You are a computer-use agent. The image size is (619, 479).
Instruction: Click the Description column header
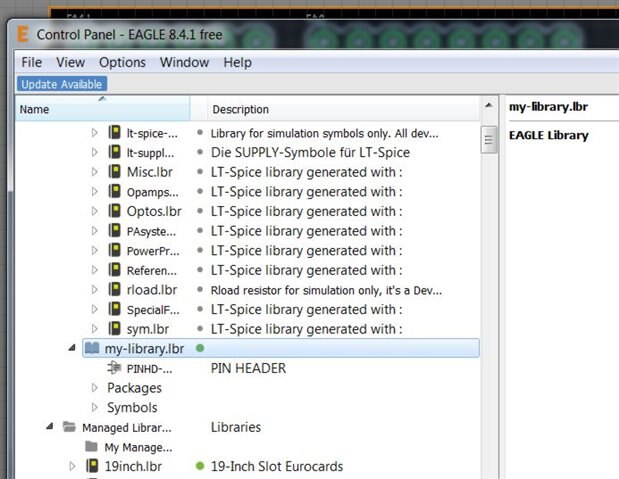tap(240, 109)
